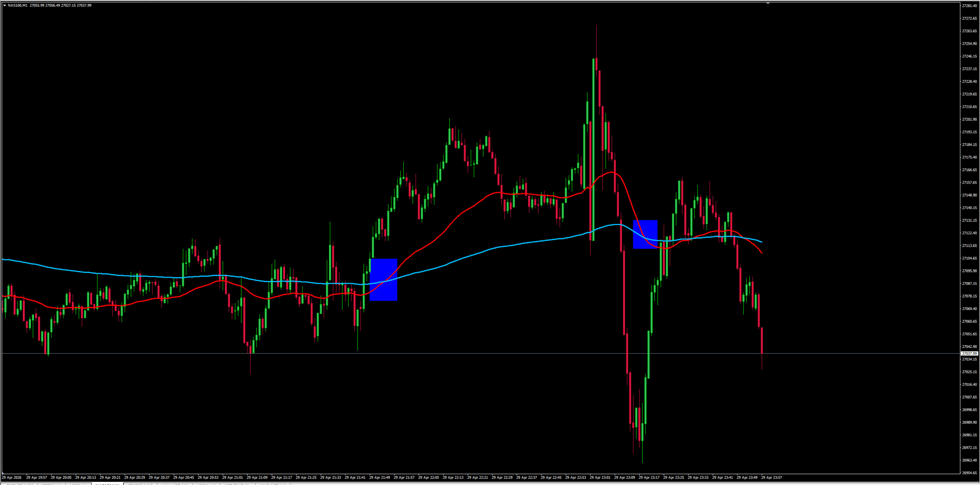Click the light blue moving average line's right end

pos(761,242)
